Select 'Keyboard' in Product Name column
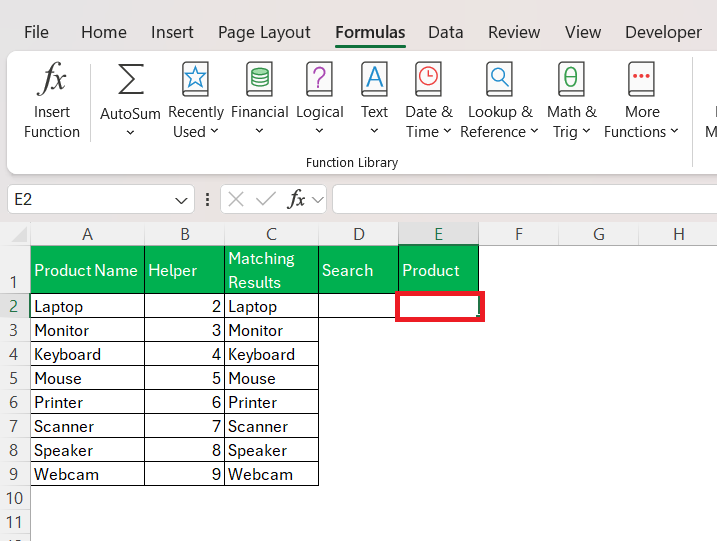 [87, 354]
